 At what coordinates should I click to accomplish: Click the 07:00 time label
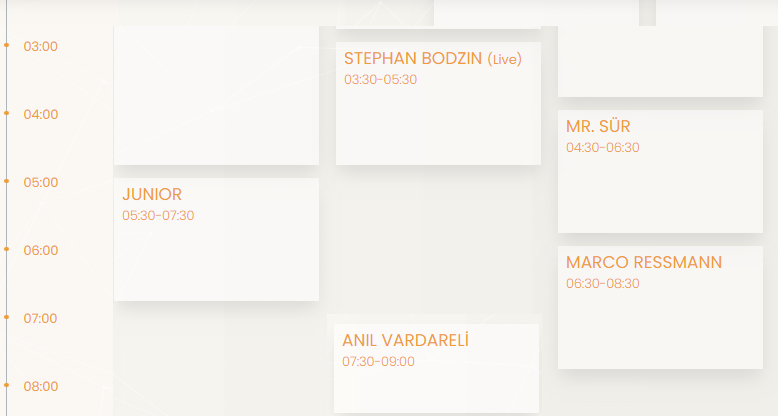(x=40, y=318)
